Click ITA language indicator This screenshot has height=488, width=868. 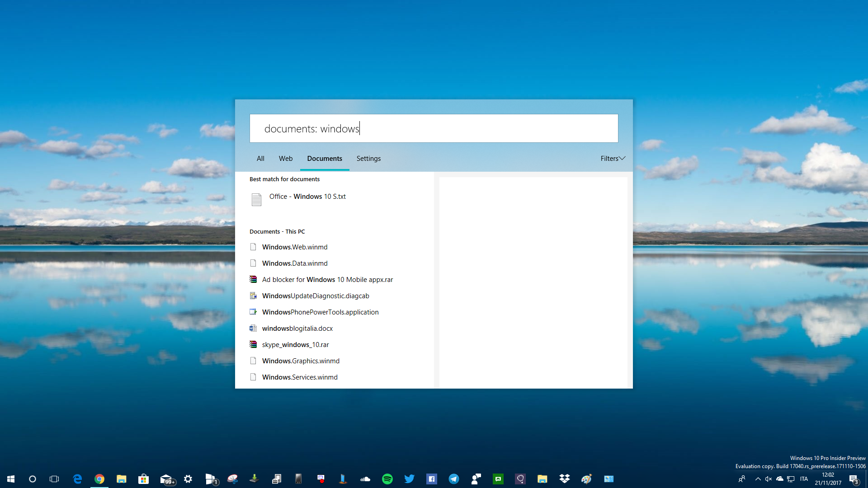tap(804, 479)
